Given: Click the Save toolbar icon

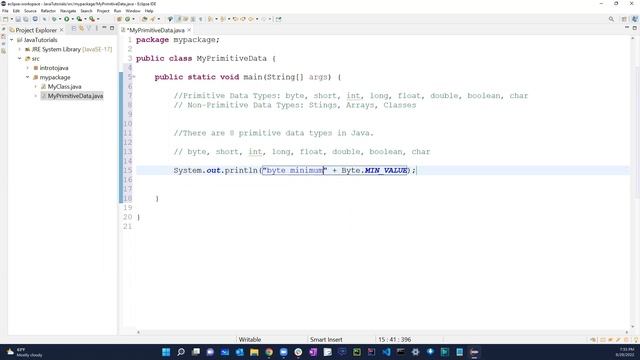Looking at the screenshot, I should click(18, 19).
